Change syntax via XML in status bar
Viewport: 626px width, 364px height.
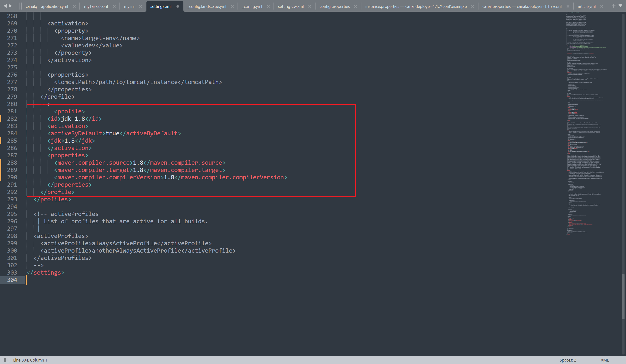[605, 360]
